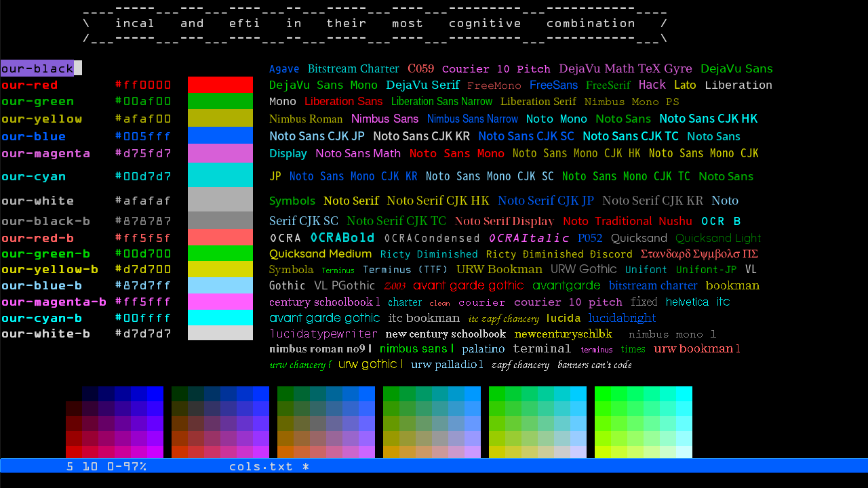
Task: Click the 'Nimbus Mono PS' sample
Action: coord(631,102)
